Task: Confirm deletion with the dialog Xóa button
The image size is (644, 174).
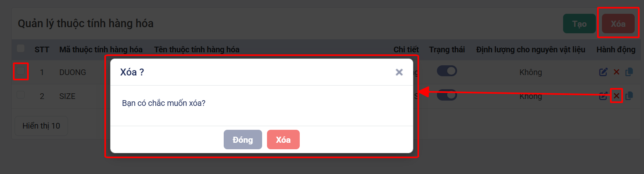Action: [x=283, y=140]
